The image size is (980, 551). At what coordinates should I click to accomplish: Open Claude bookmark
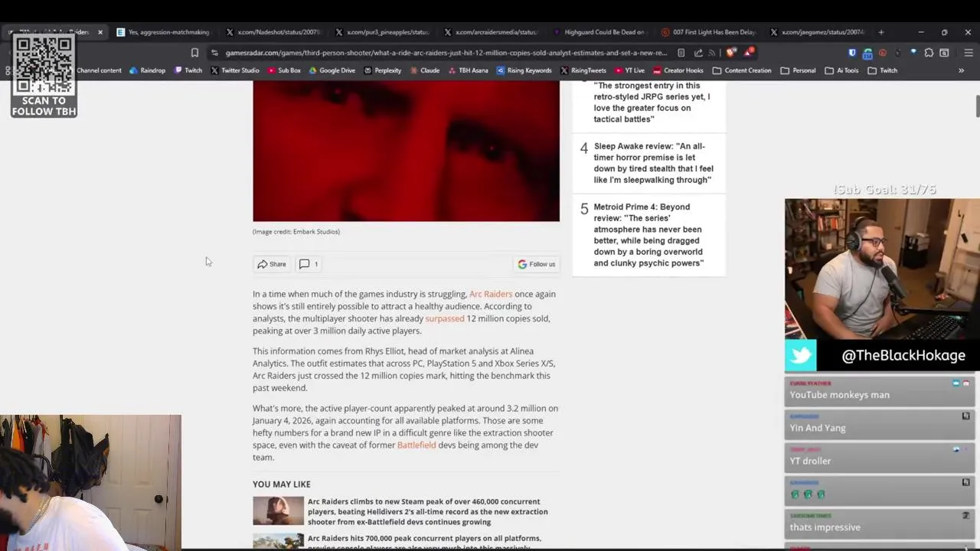(x=424, y=70)
